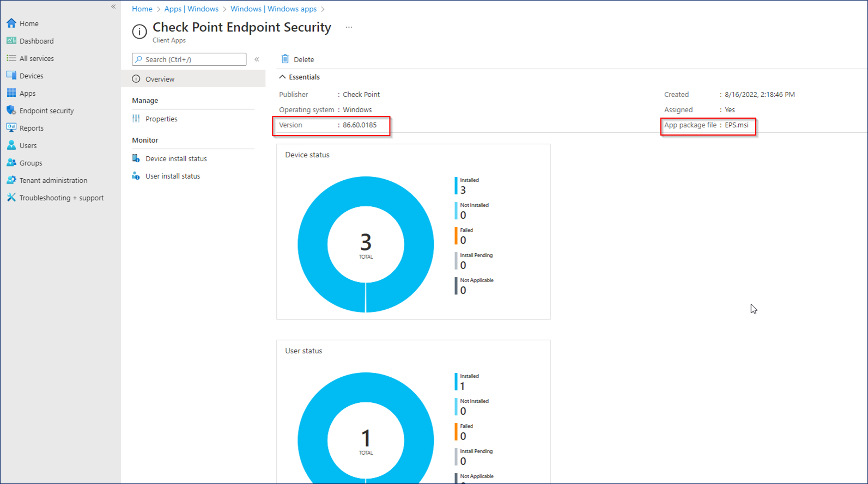Viewport: 868px width, 484px height.
Task: Open the more options ellipsis menu
Action: click(x=349, y=27)
